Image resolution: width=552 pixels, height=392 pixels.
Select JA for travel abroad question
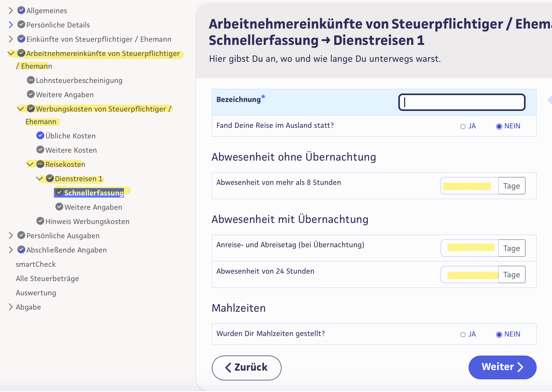coord(463,127)
